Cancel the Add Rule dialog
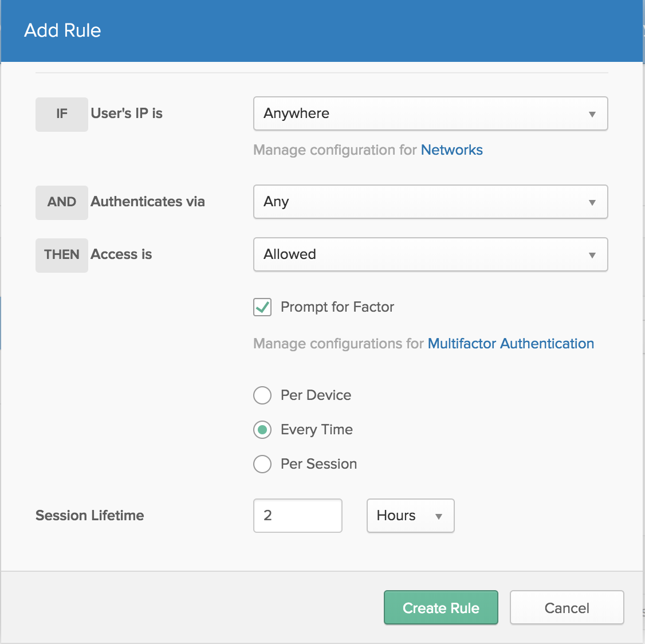This screenshot has width=645, height=644. pos(566,608)
